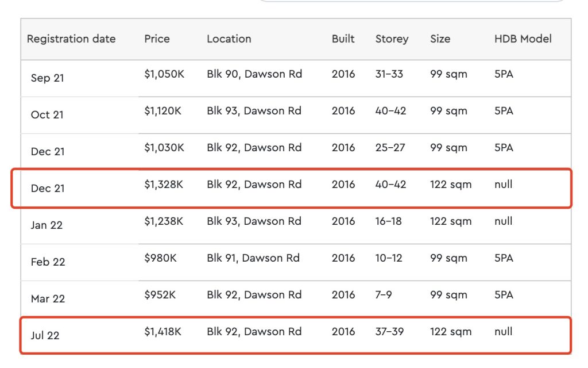Select the Sep 21 registration date cell
588x368 pixels.
47,78
